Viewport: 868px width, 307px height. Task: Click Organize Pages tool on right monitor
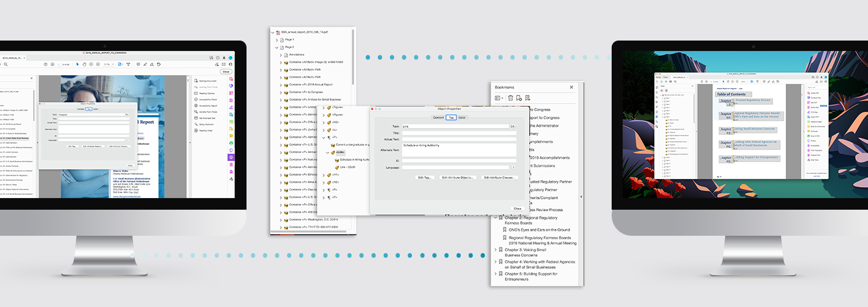814,122
